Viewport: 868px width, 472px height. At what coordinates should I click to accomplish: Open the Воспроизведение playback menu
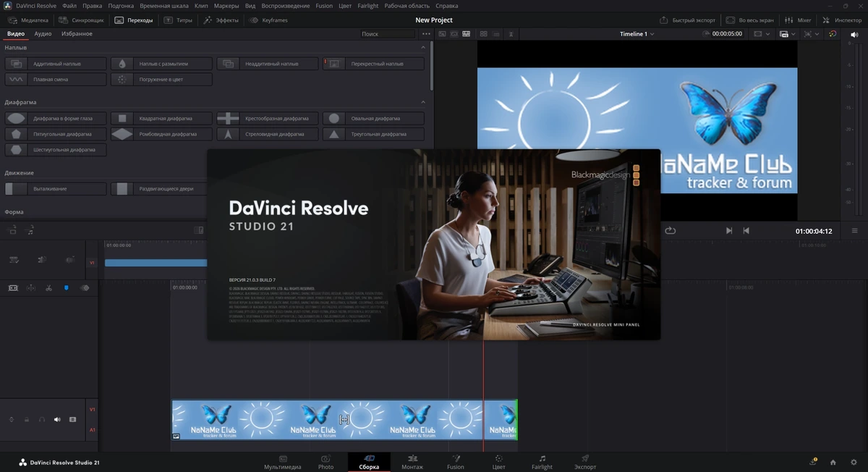[x=286, y=6]
